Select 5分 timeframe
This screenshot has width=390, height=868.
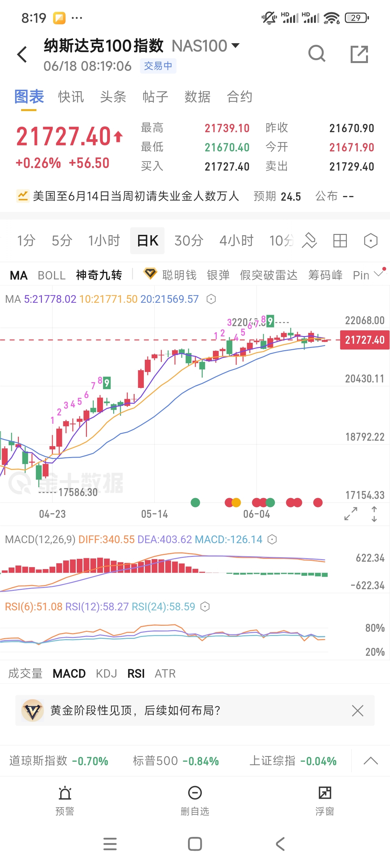pyautogui.click(x=62, y=241)
